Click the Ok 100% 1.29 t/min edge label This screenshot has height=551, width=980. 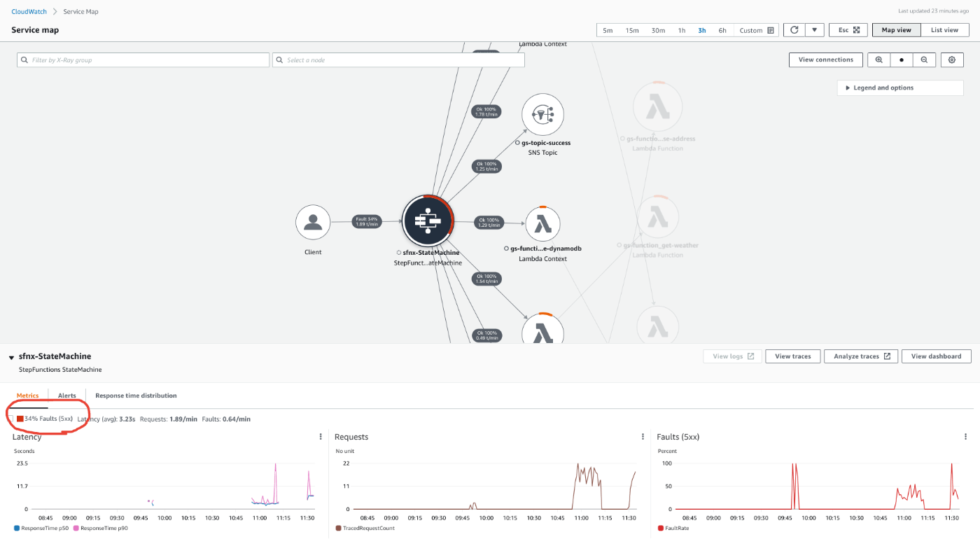(x=488, y=223)
